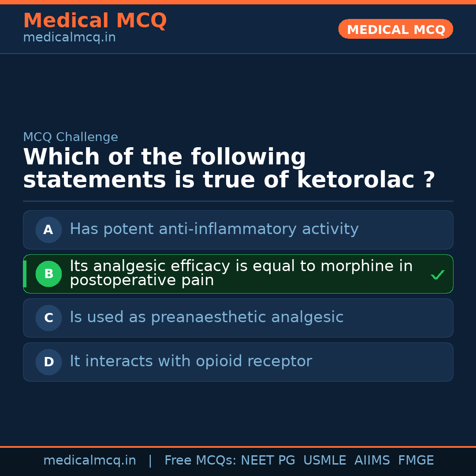This screenshot has height=476, width=476.
Task: Click the MCQ Challenge label
Action: coord(71,137)
